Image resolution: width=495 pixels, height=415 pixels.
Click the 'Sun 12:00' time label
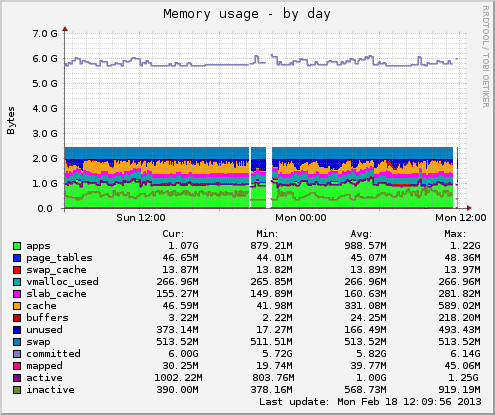pyautogui.click(x=141, y=218)
